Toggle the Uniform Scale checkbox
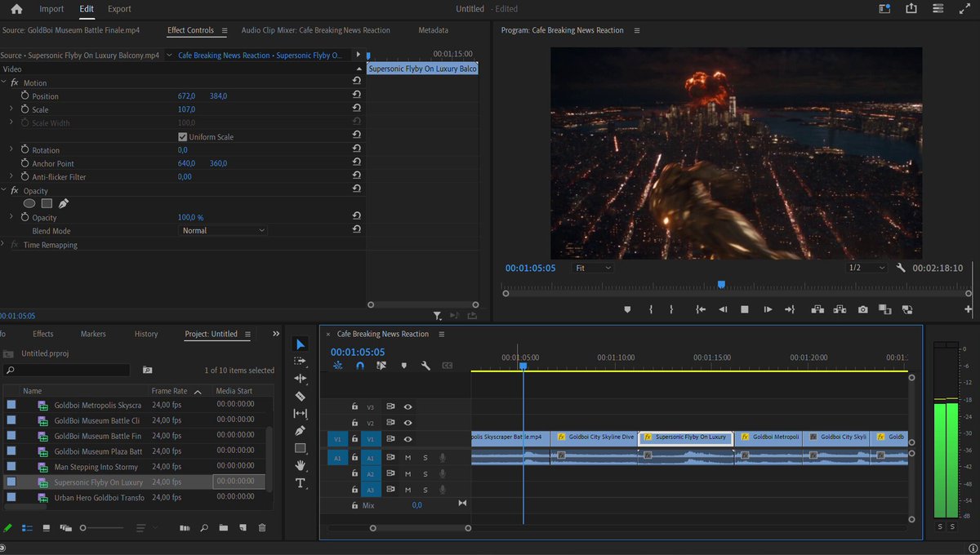The width and height of the screenshot is (980, 555). (182, 137)
